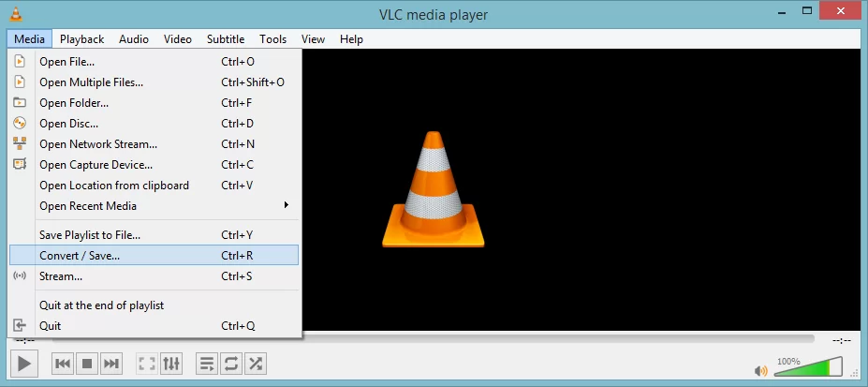The image size is (868, 387).
Task: Open the Tools menu
Action: 272,38
